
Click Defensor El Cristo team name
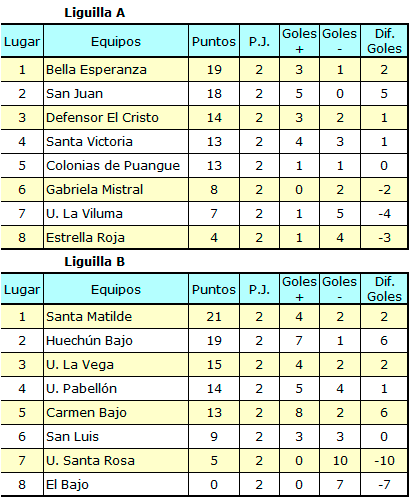coord(102,118)
